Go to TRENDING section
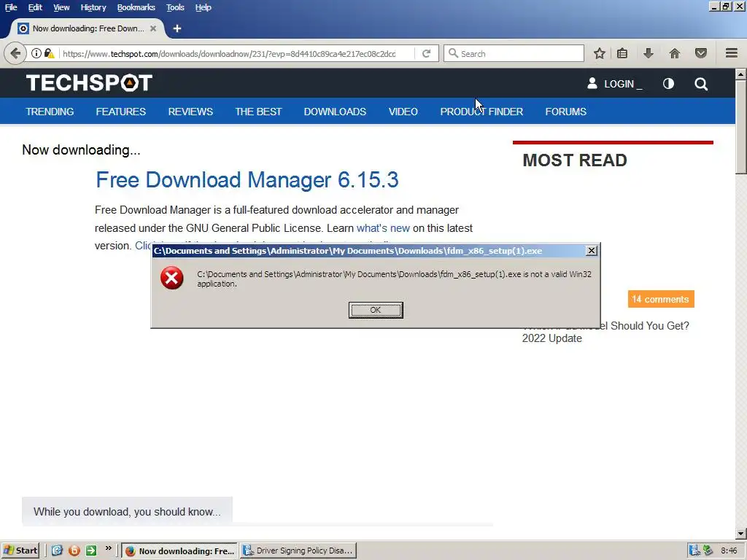The image size is (747, 560). (50, 112)
